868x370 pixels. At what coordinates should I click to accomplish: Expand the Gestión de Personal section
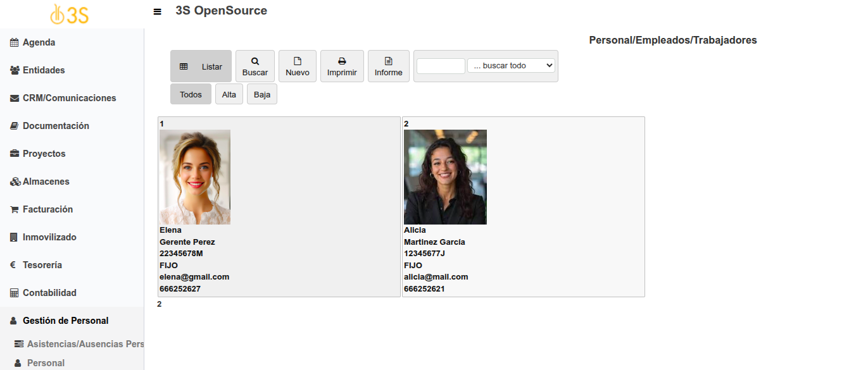coord(65,321)
